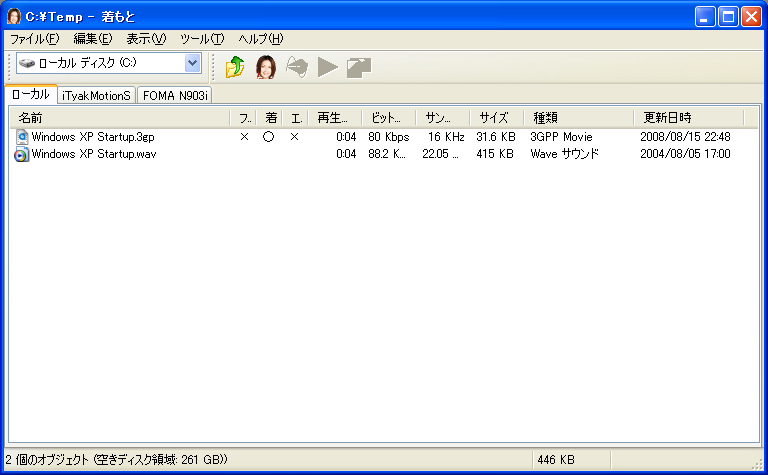The height and width of the screenshot is (475, 768).
Task: Open the 表示(V) menu
Action: point(146,39)
